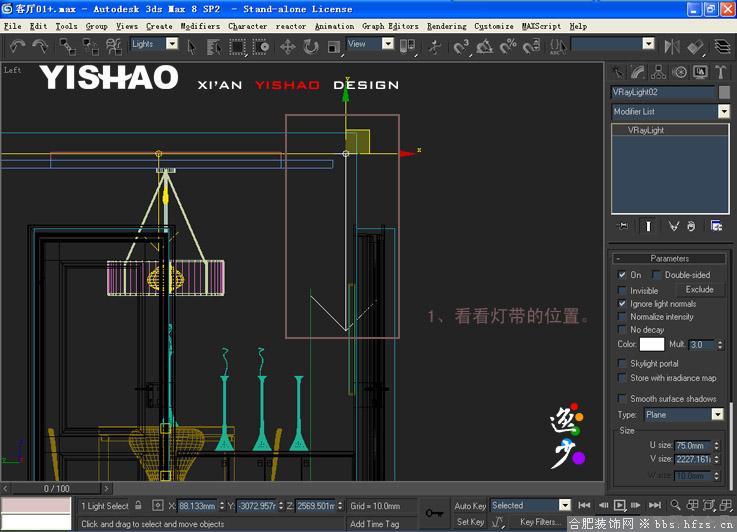Image resolution: width=737 pixels, height=532 pixels.
Task: Click the Exclude button
Action: (699, 289)
